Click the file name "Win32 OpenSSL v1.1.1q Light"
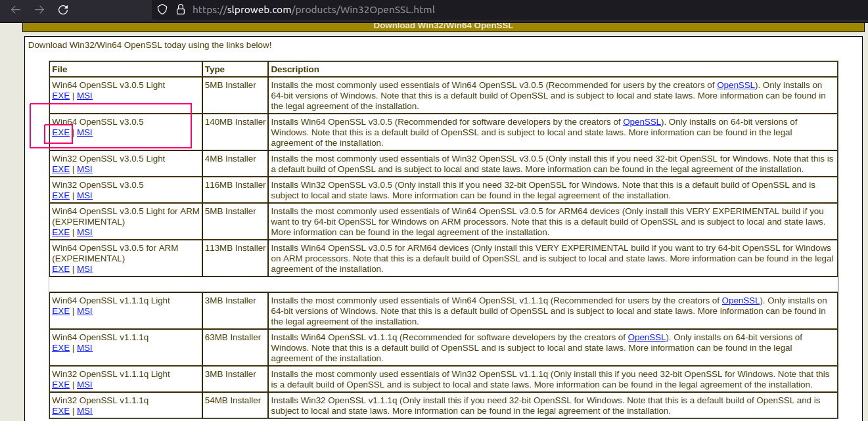The image size is (868, 421). (x=111, y=374)
